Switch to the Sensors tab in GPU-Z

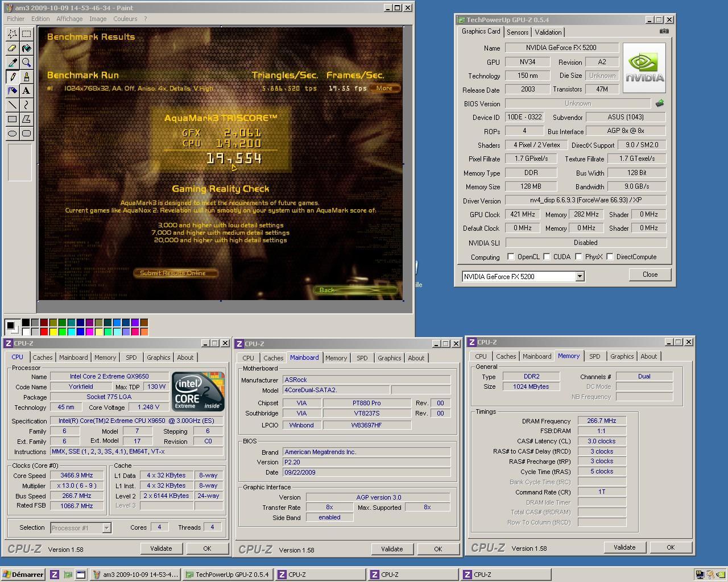pyautogui.click(x=518, y=32)
